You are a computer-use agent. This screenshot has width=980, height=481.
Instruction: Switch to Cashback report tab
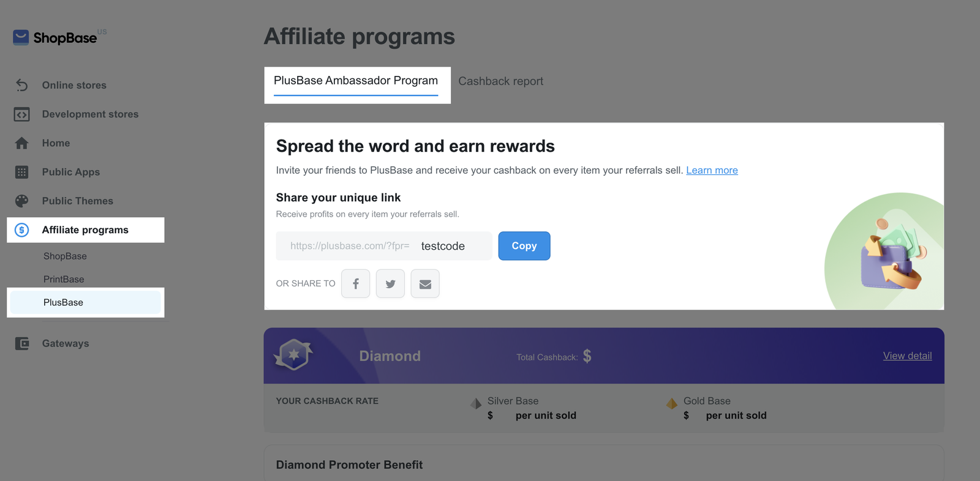tap(500, 81)
